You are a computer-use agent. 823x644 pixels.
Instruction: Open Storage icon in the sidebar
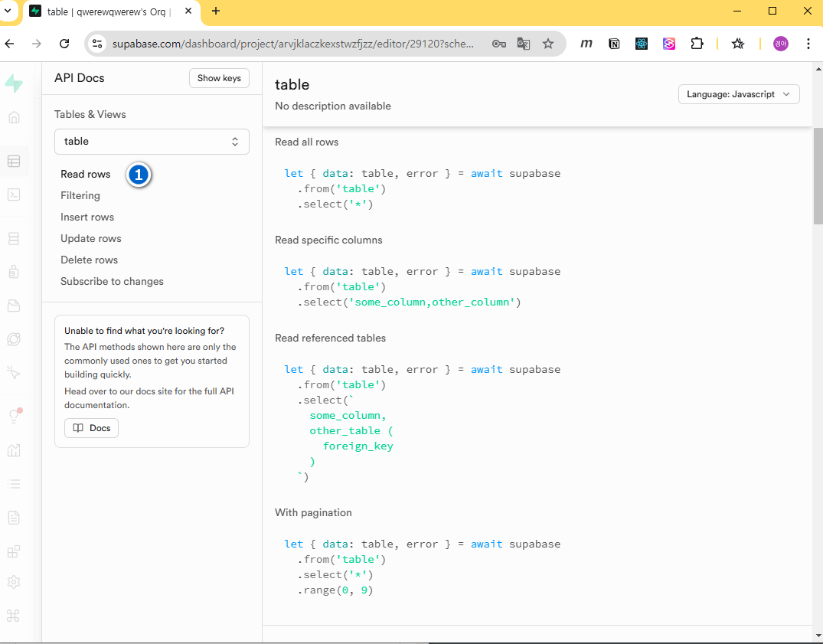click(x=14, y=306)
